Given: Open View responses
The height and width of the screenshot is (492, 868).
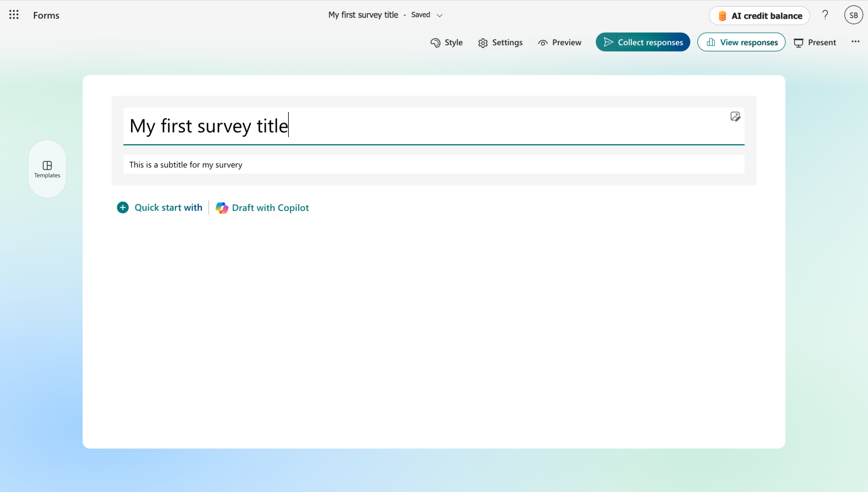Looking at the screenshot, I should 741,42.
